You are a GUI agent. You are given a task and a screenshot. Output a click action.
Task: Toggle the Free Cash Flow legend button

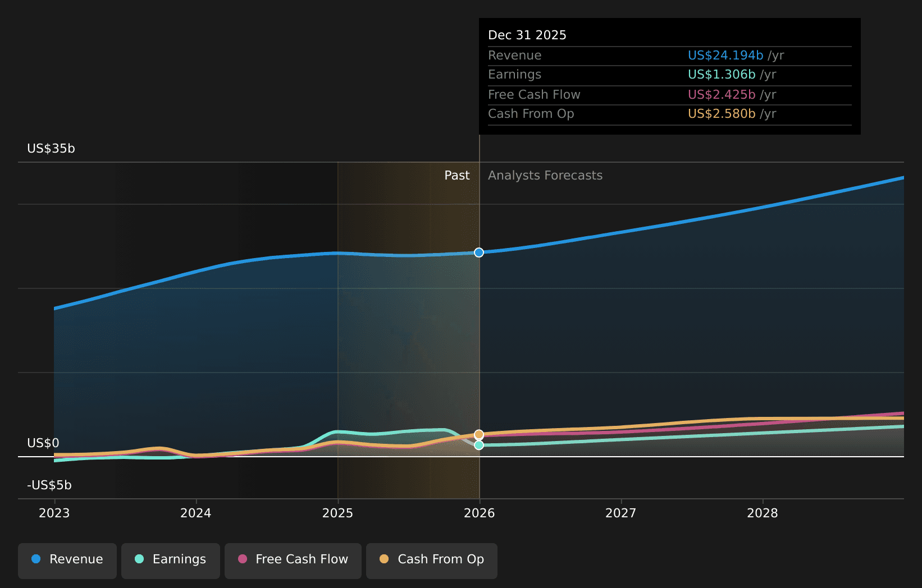click(293, 561)
